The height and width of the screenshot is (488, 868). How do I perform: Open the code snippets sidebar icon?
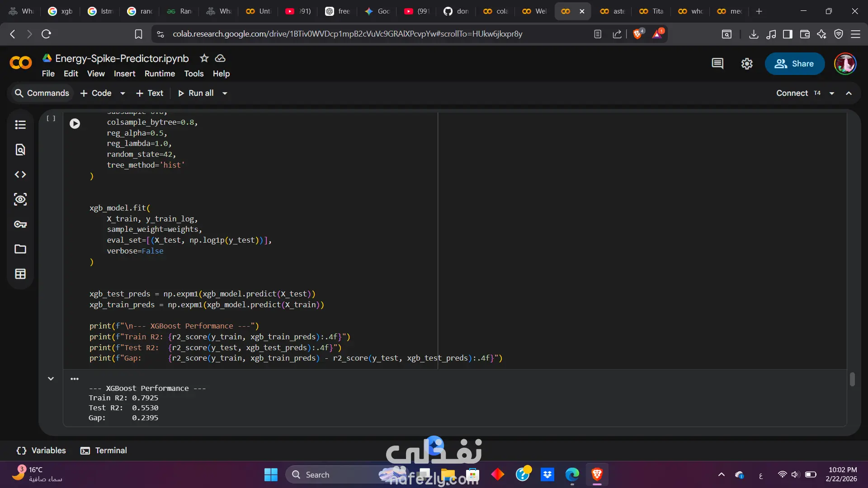[20, 174]
